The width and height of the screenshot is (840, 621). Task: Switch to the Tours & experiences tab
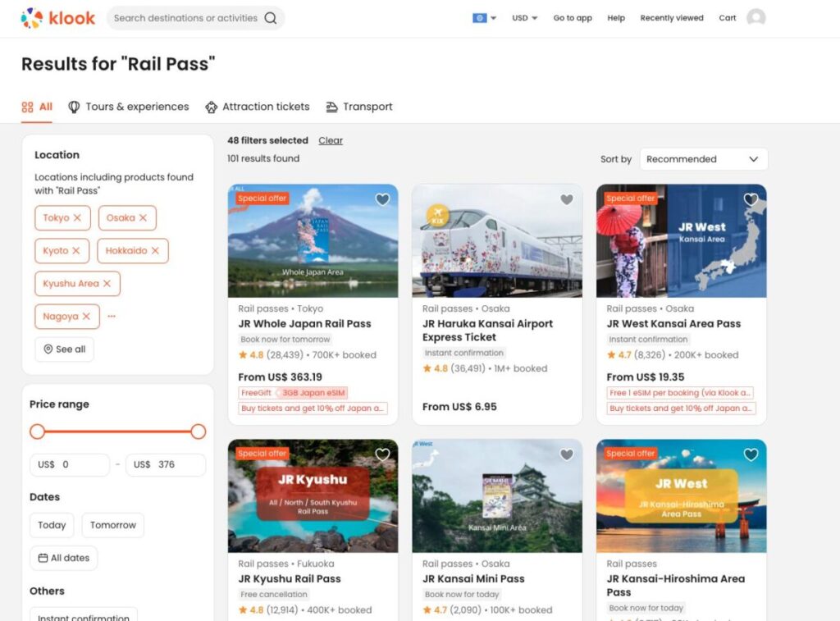[x=129, y=107]
